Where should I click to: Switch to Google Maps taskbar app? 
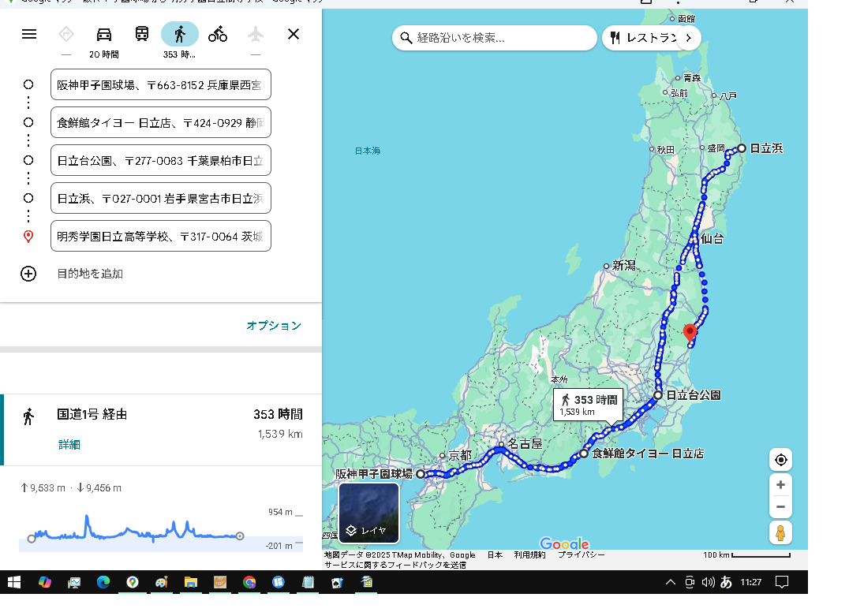click(x=133, y=582)
